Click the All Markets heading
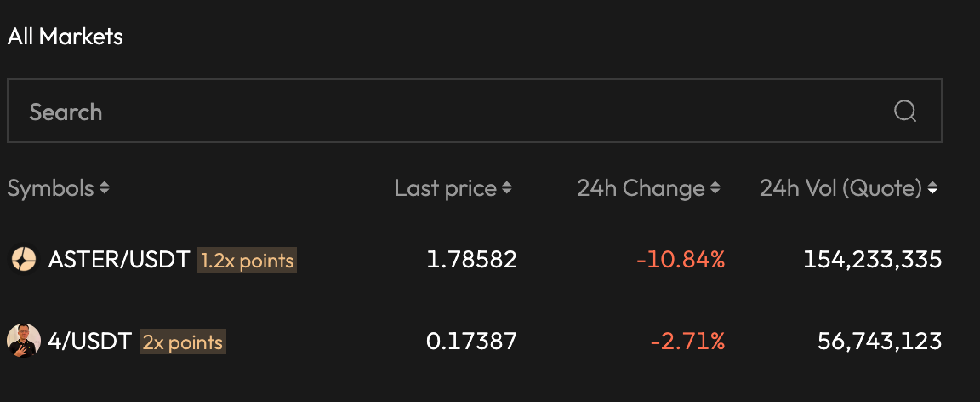The image size is (980, 402). [66, 37]
